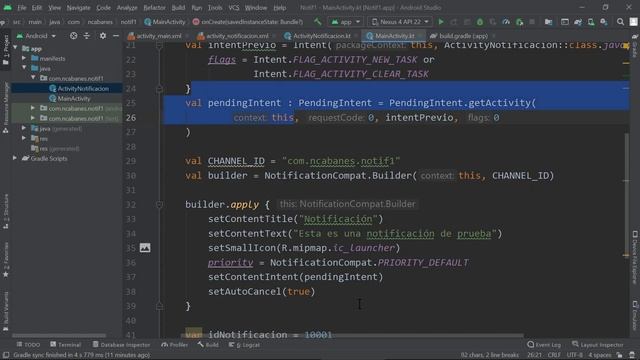Toggle the 1: Project side tool window
Viewport: 640px width, 360px height.
(6, 50)
